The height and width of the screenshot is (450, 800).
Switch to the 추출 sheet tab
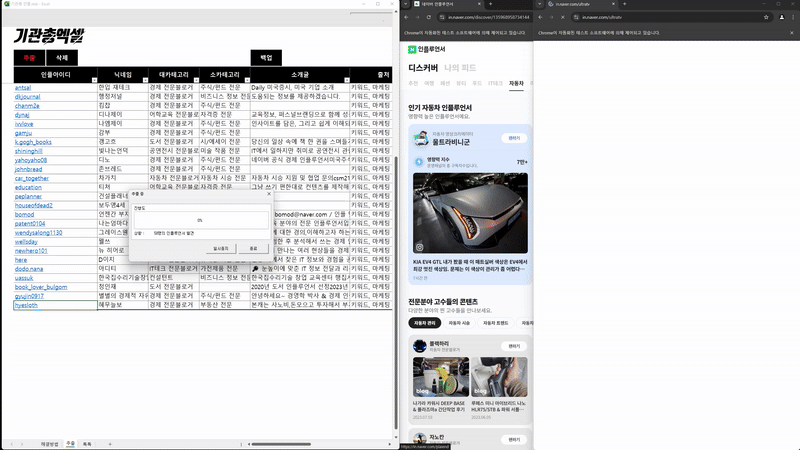(x=70, y=444)
